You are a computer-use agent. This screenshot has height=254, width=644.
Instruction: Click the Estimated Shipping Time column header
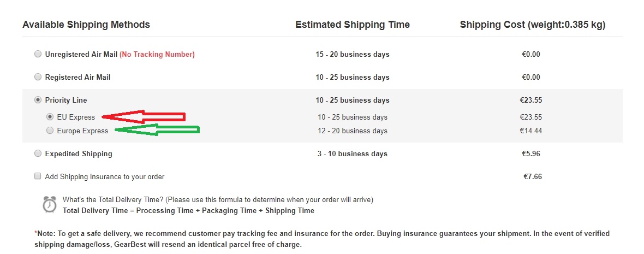coord(353,25)
